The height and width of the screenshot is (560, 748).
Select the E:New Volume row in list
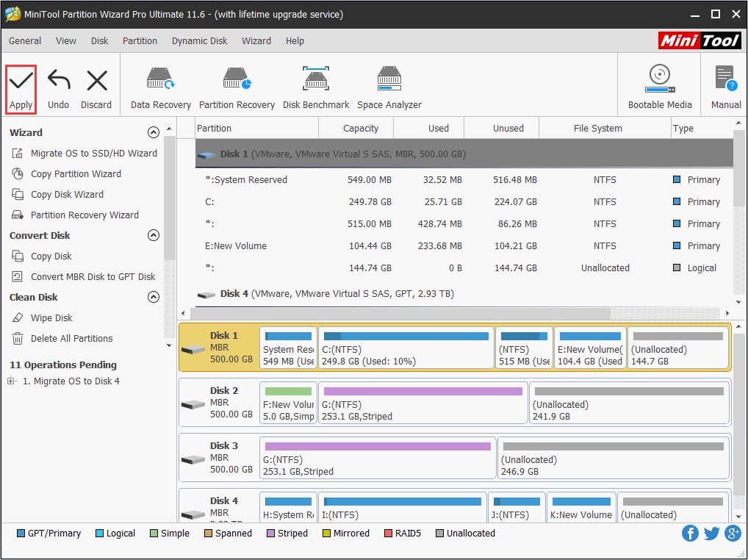pos(464,245)
